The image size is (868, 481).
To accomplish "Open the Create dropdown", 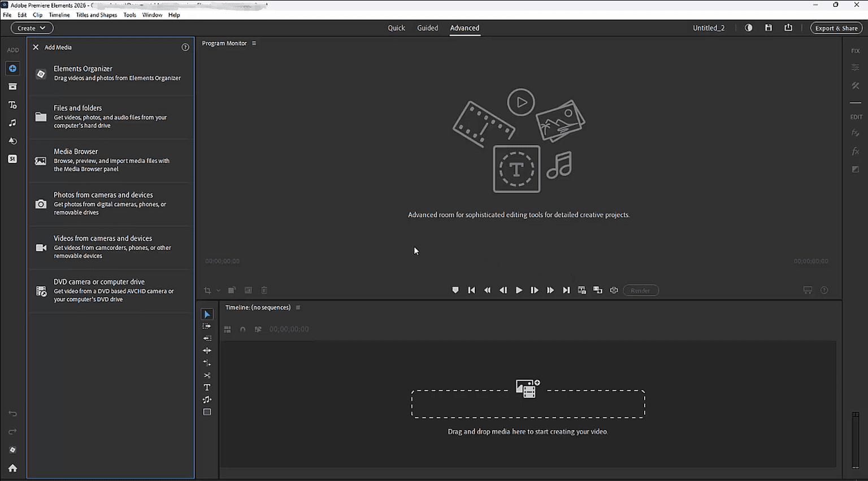I will [32, 28].
